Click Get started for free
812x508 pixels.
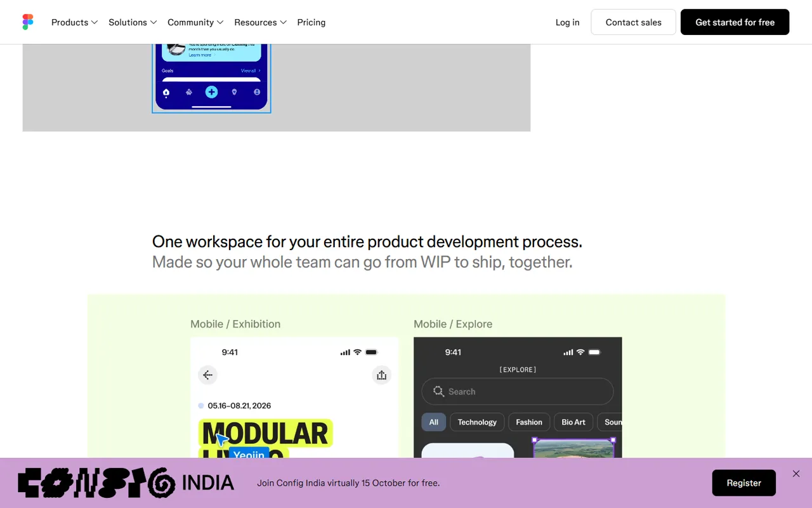pos(735,22)
